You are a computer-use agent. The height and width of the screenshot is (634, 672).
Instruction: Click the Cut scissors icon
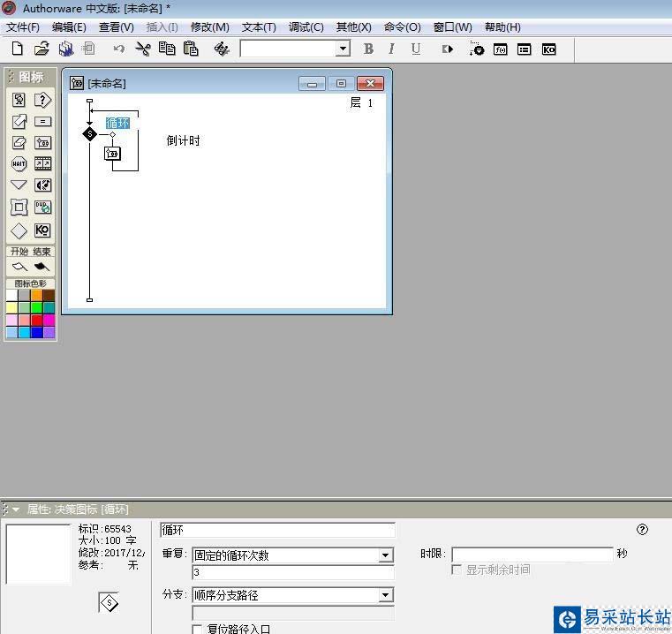click(143, 49)
